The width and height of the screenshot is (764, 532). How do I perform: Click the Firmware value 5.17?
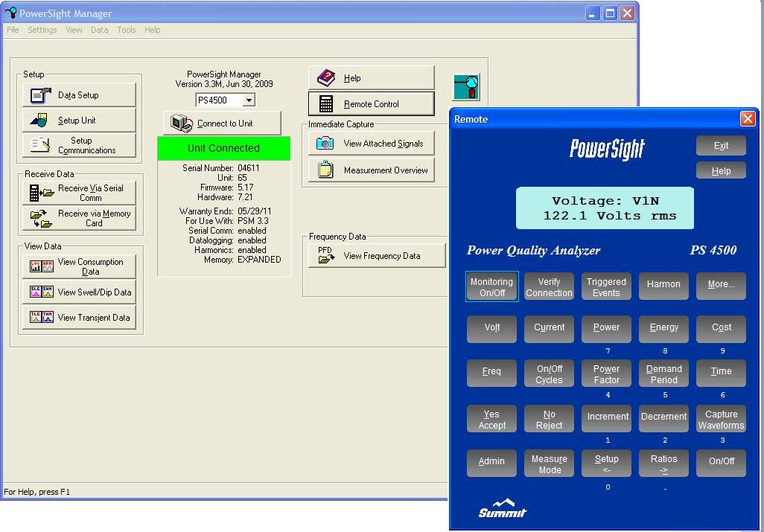click(x=246, y=188)
